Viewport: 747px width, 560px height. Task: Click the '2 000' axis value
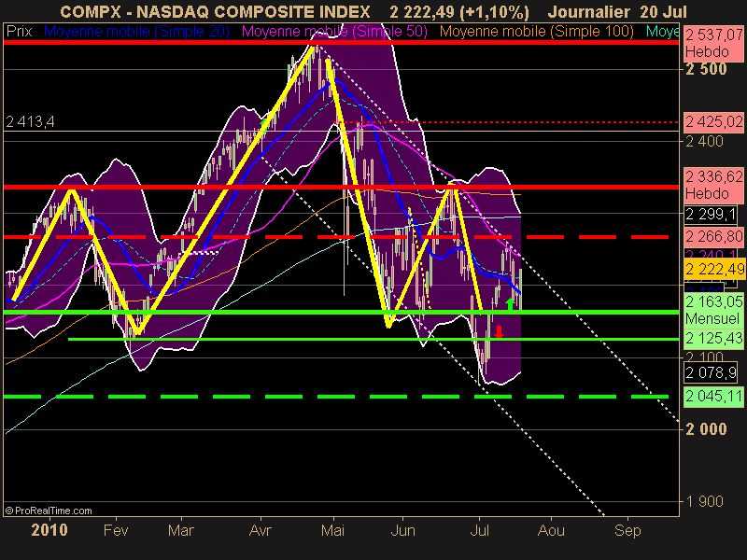706,429
